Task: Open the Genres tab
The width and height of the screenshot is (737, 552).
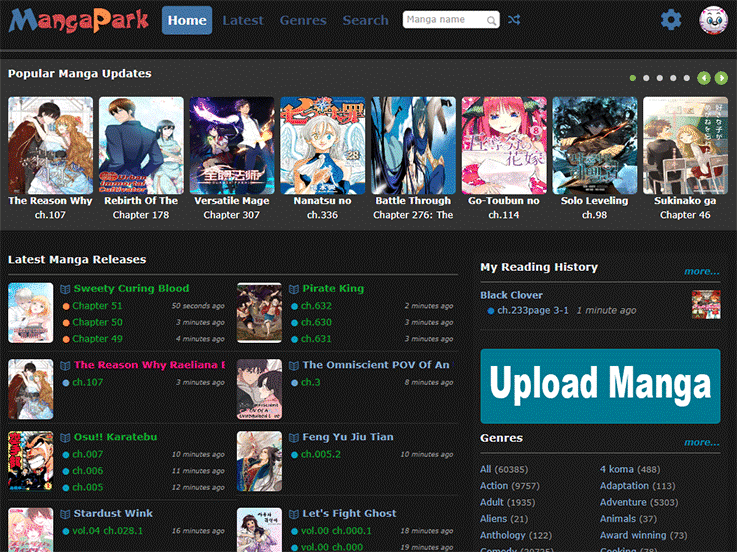Action: pyautogui.click(x=303, y=20)
